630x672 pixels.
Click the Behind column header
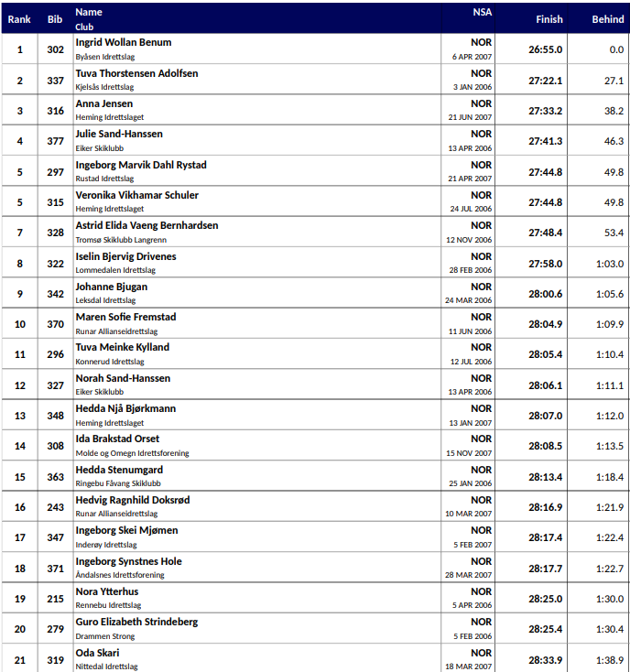pos(607,19)
